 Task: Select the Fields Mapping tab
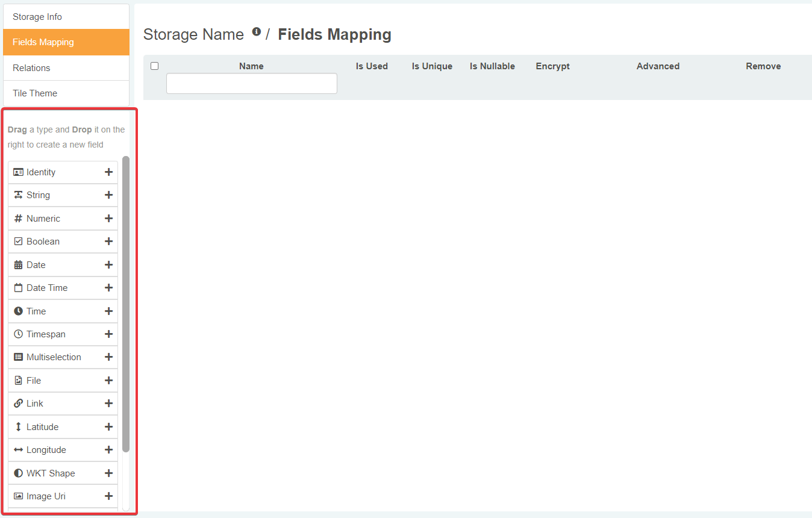point(66,42)
